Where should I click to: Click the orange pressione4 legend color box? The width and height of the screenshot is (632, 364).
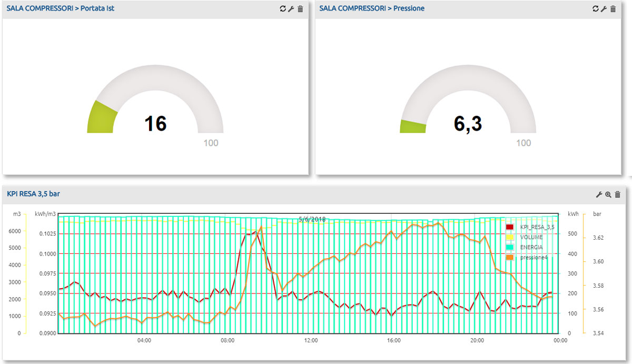pyautogui.click(x=509, y=257)
